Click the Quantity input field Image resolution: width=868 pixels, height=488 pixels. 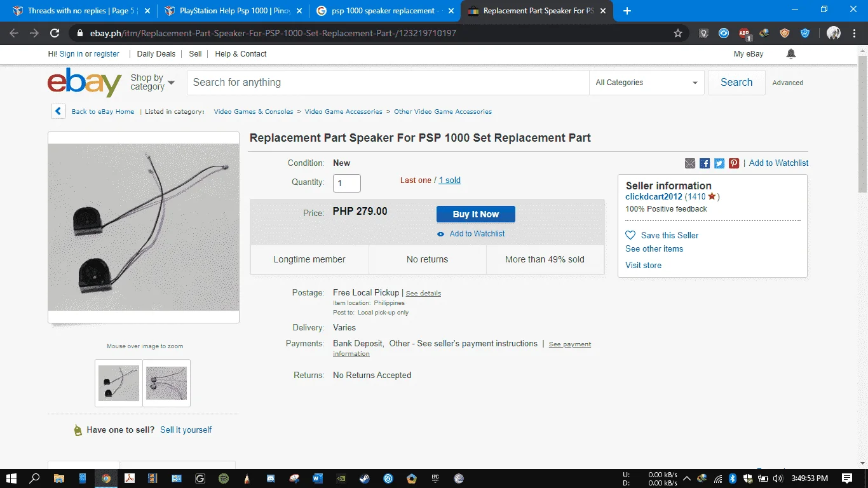pos(347,183)
